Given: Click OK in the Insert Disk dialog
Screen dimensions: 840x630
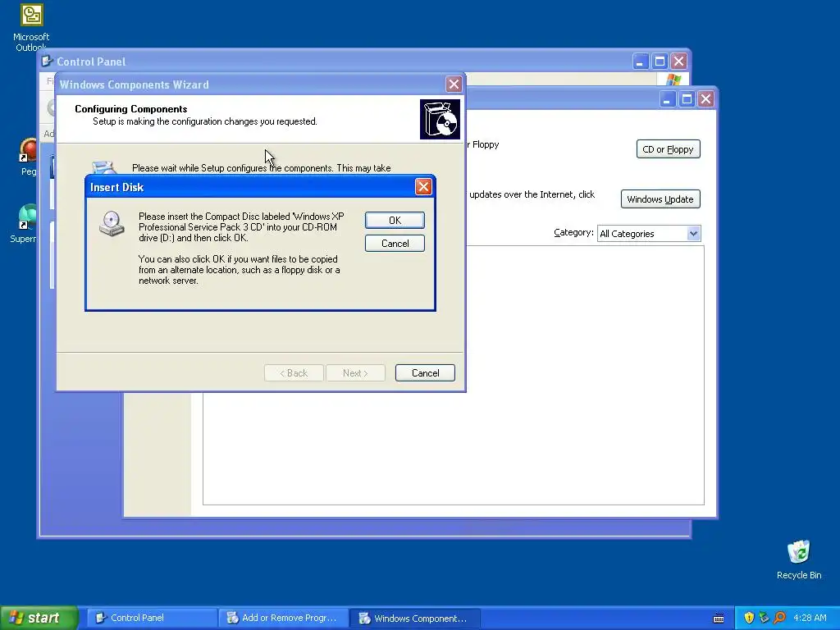Looking at the screenshot, I should pos(395,220).
